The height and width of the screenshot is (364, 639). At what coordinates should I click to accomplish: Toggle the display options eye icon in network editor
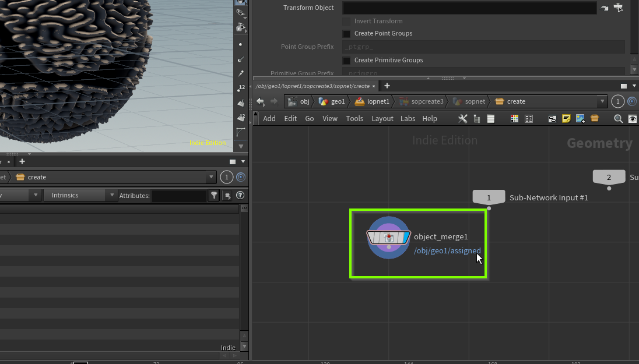(633, 119)
